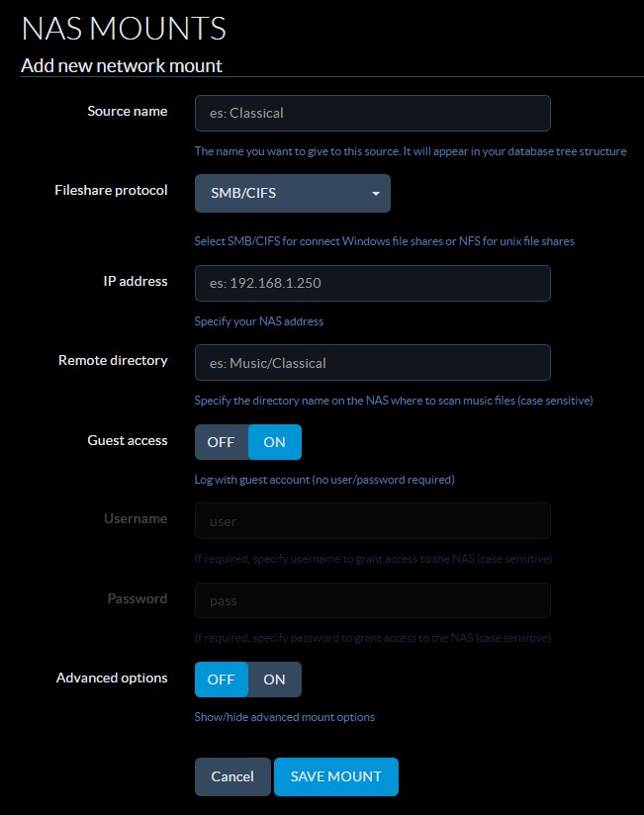Set Advanced options to OFF

tap(221, 679)
